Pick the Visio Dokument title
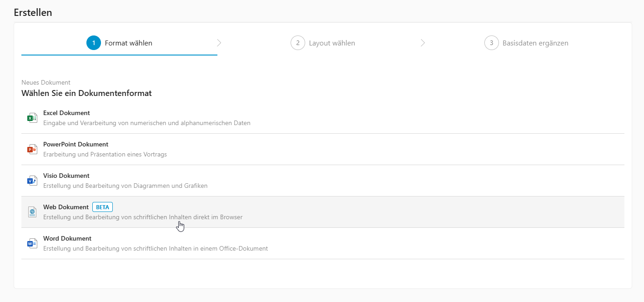 66,176
